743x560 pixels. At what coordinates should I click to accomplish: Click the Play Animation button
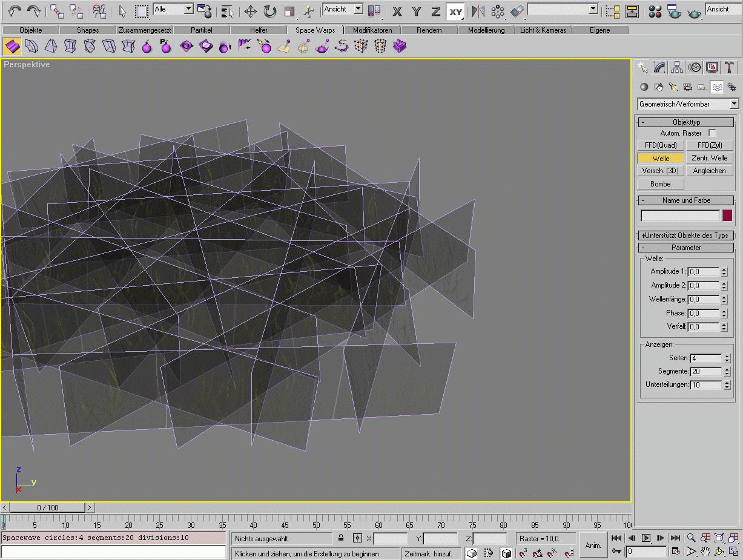646,538
